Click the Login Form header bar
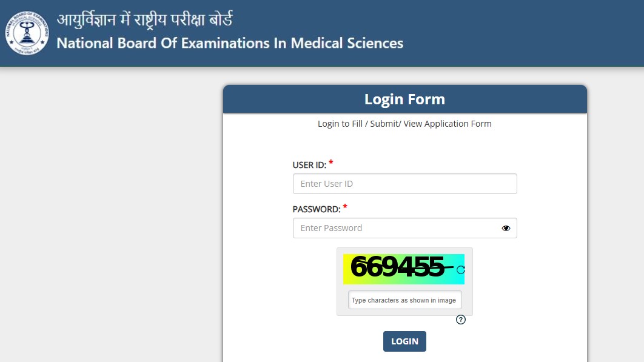Screen dimensions: 644x362 pyautogui.click(x=404, y=99)
